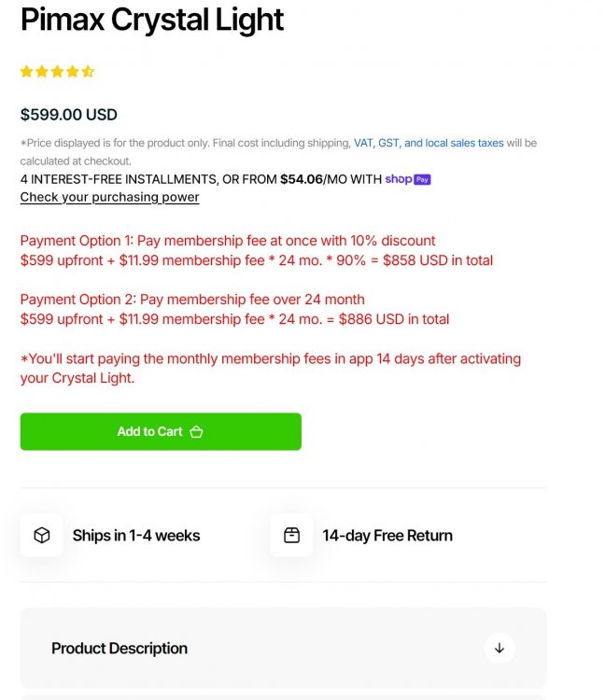Click the monthly membership fees notice text
The height and width of the screenshot is (700, 605).
click(x=271, y=368)
